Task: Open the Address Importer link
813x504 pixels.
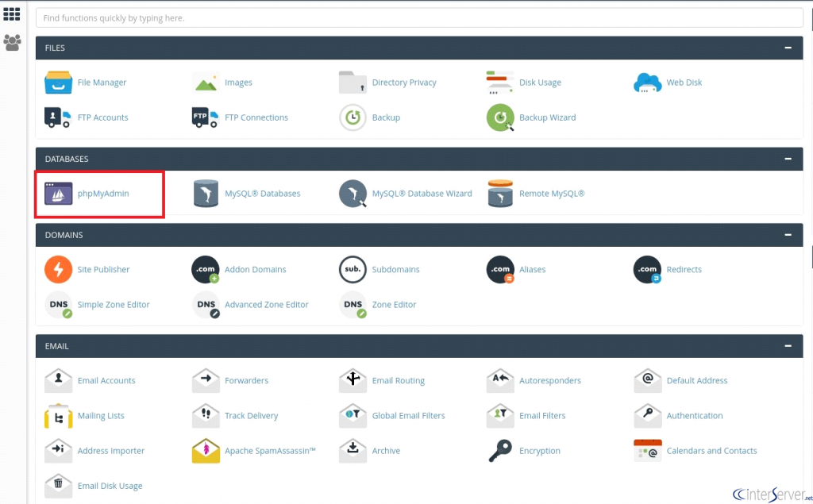Action: coord(111,451)
